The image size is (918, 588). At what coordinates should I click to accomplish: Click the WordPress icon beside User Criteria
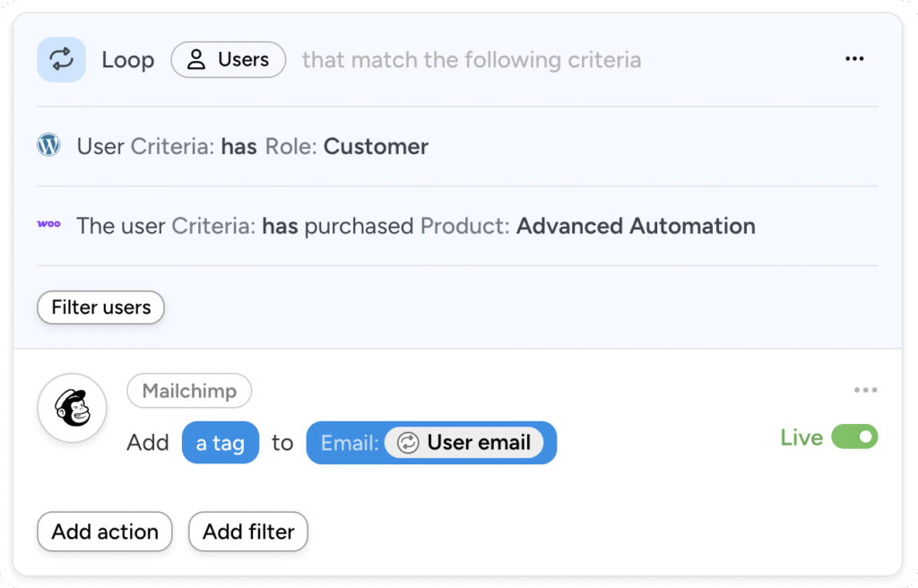coord(48,145)
